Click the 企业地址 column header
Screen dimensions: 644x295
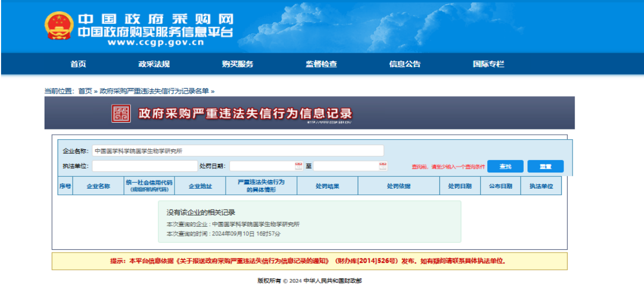[x=200, y=186]
